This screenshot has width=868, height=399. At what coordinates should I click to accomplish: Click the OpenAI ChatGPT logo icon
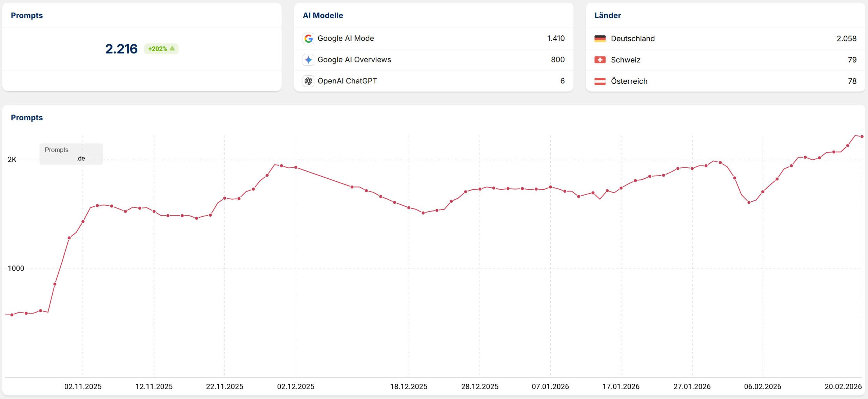pyautogui.click(x=308, y=81)
